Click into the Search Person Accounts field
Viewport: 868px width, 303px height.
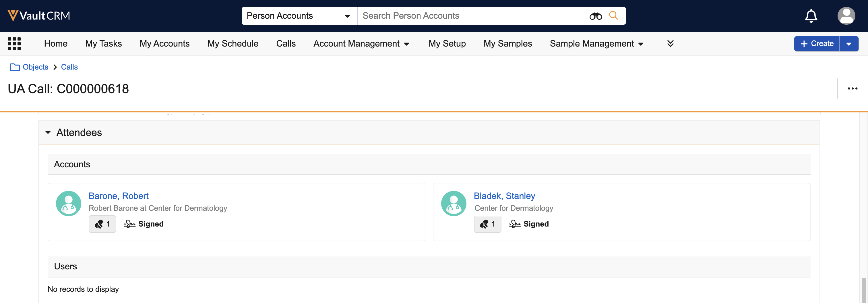coord(472,16)
